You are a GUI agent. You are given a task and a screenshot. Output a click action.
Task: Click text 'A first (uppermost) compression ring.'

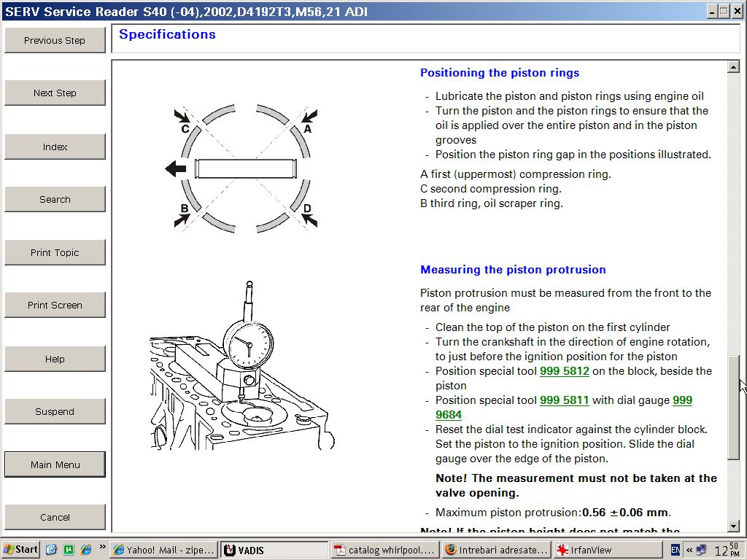pos(516,174)
